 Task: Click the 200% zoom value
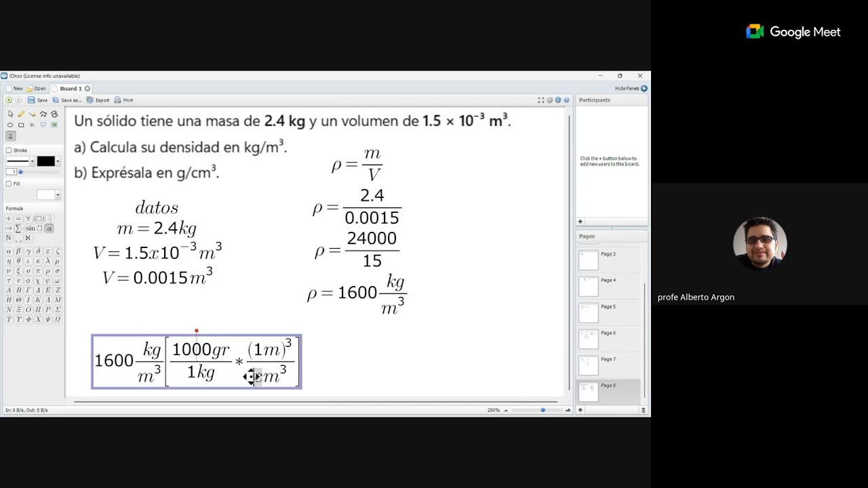tap(493, 410)
